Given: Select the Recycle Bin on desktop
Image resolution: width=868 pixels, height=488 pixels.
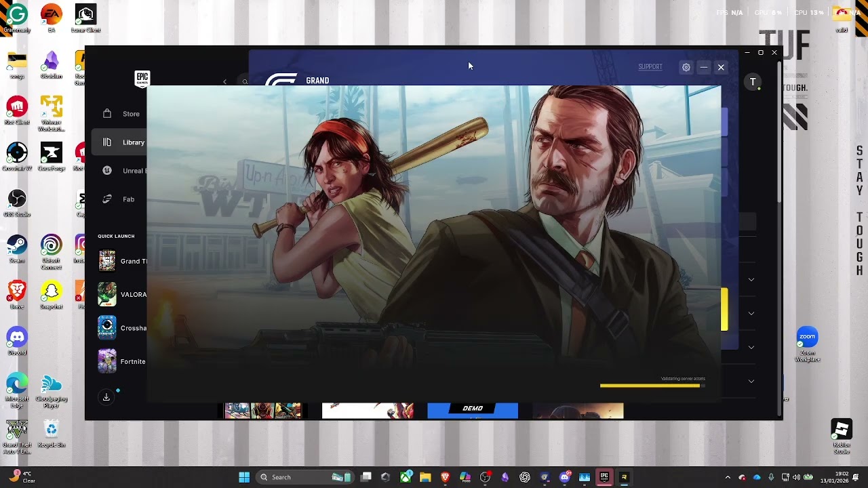Looking at the screenshot, I should click(52, 433).
